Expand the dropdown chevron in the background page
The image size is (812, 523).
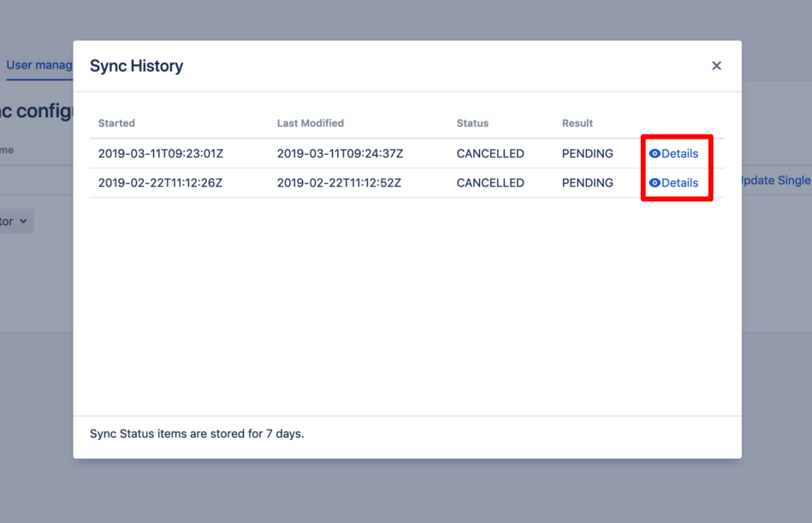coord(23,221)
